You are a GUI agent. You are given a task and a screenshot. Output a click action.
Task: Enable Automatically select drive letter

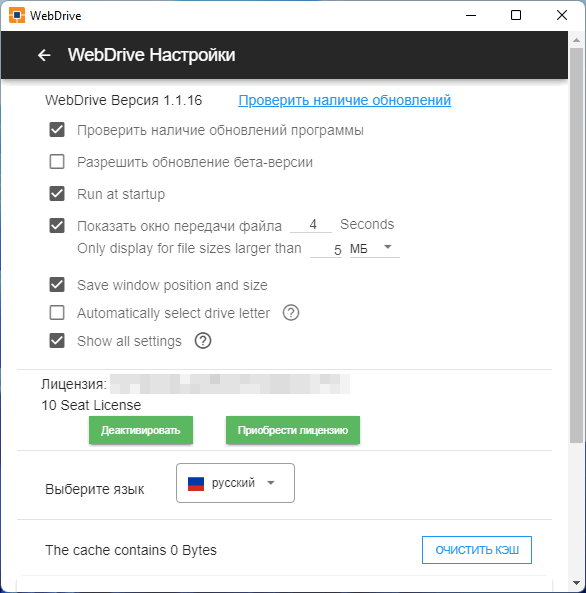57,313
